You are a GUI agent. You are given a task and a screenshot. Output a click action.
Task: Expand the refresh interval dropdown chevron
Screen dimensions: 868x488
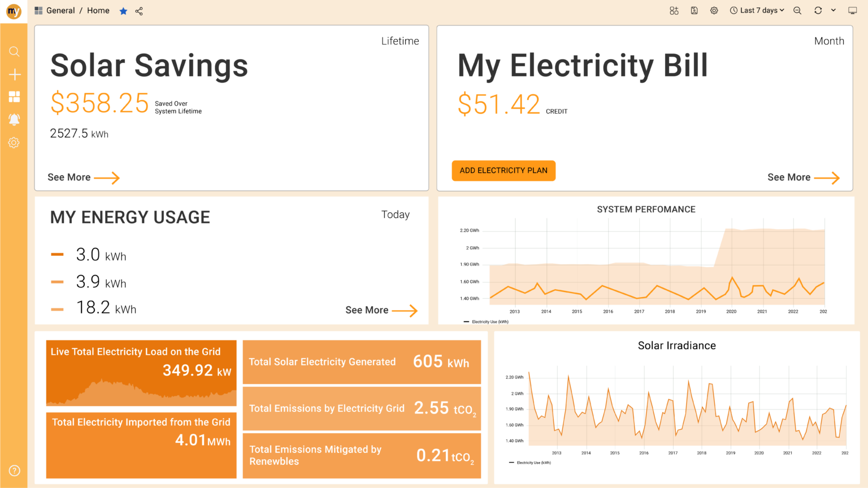click(833, 10)
